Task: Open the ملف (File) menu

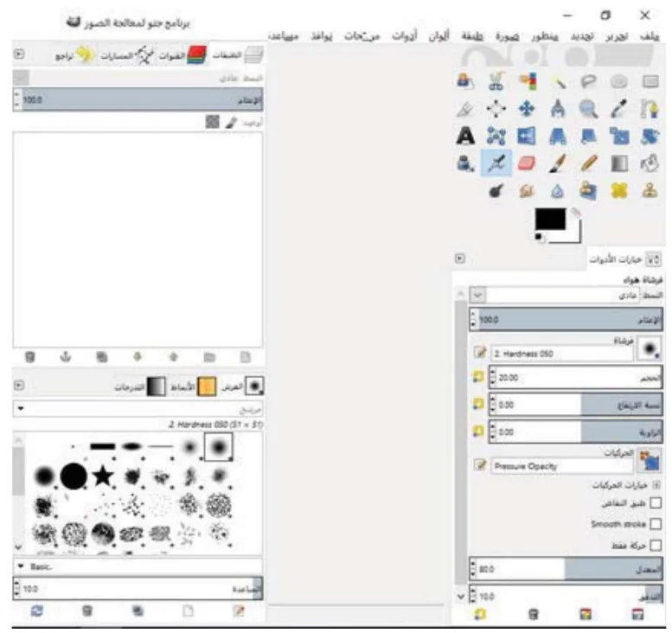Action: [x=649, y=36]
